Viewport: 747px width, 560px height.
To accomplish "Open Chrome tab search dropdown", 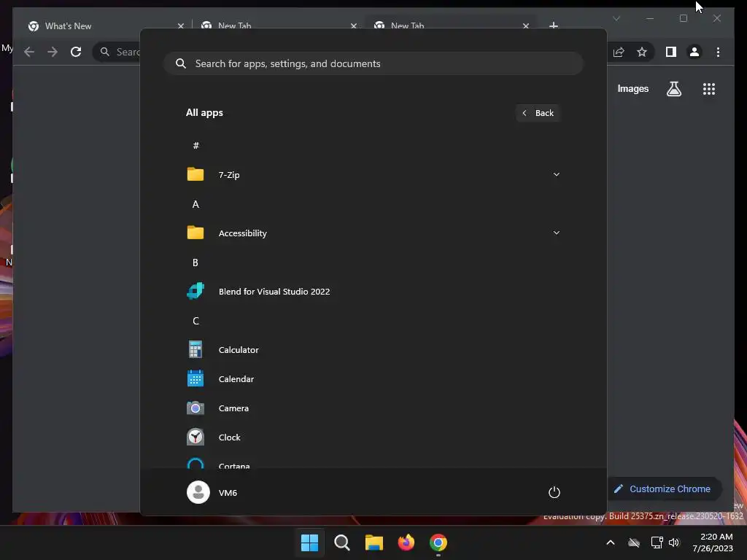I will click(x=616, y=18).
